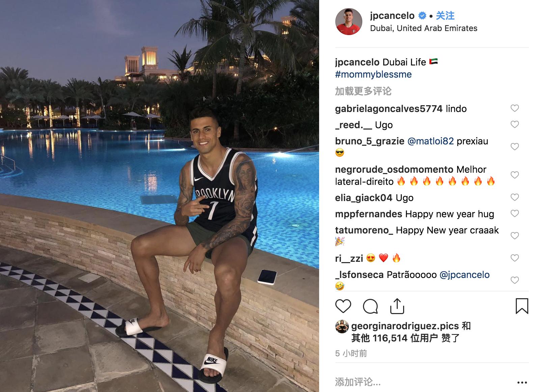Screen dimensions: 533x392
Task: Open the Dubai, United Arab Emirates location
Action: click(424, 28)
